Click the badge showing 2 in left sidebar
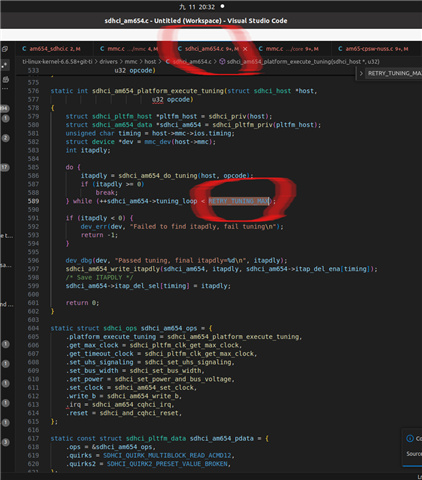The width and height of the screenshot is (422, 480). (6, 138)
